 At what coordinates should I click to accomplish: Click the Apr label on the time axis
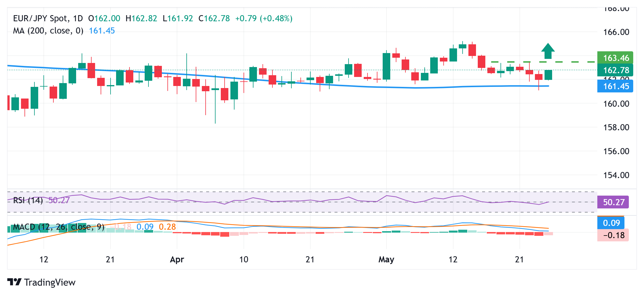coord(177,259)
